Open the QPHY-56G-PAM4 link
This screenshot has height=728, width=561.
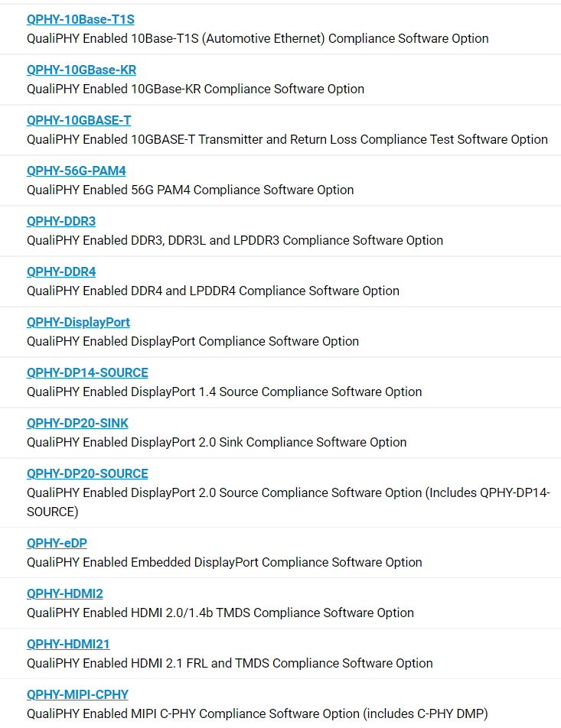(x=77, y=171)
